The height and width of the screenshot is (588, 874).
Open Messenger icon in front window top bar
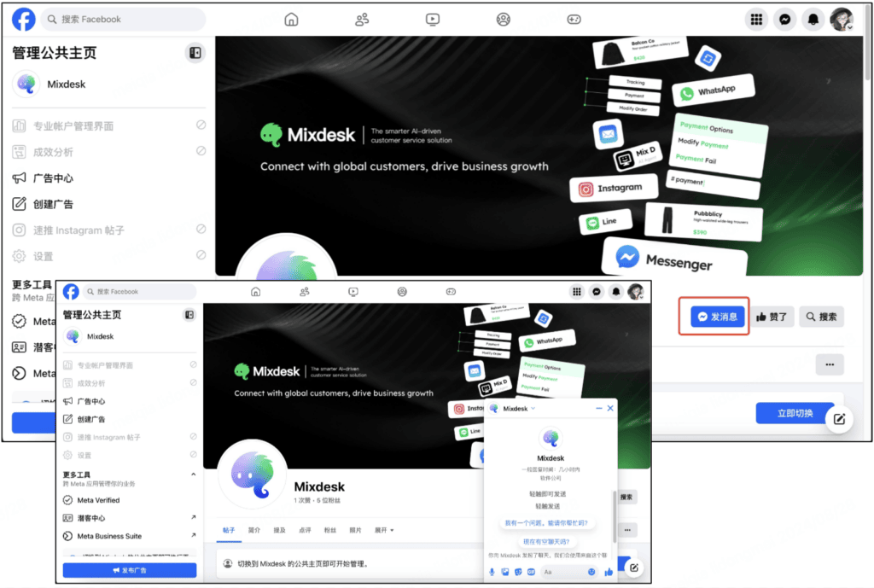point(597,292)
